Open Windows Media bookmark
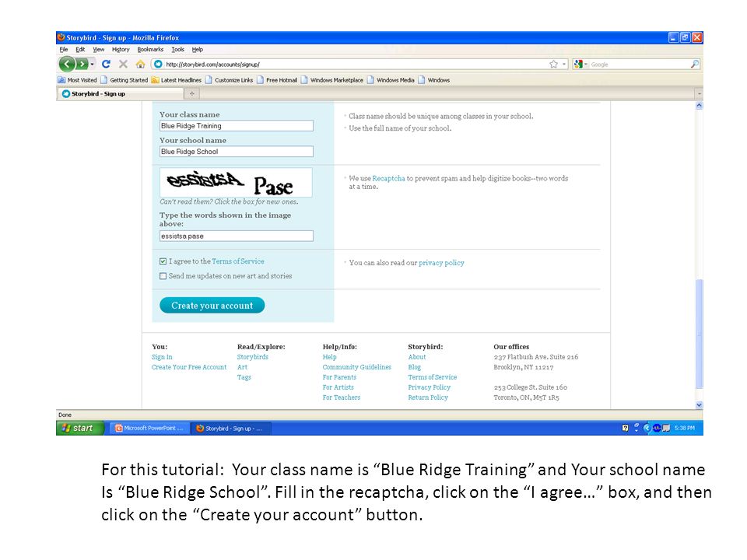The width and height of the screenshot is (747, 560). click(391, 80)
